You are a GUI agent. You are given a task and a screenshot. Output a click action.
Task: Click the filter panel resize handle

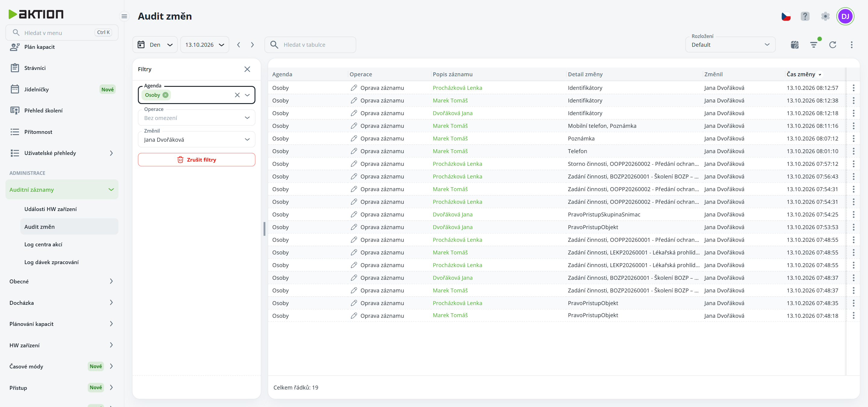[264, 229]
